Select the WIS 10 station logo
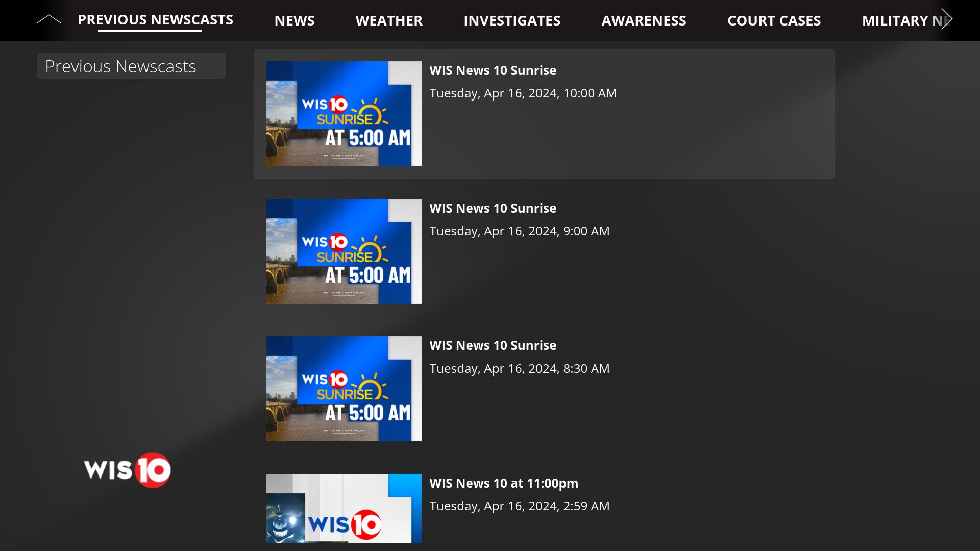980x551 pixels. coord(127,470)
